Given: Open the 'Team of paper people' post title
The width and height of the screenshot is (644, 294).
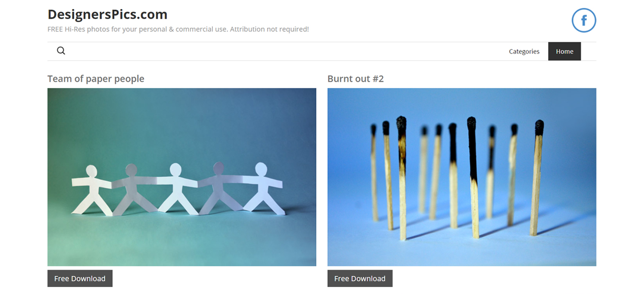Looking at the screenshot, I should tap(96, 79).
